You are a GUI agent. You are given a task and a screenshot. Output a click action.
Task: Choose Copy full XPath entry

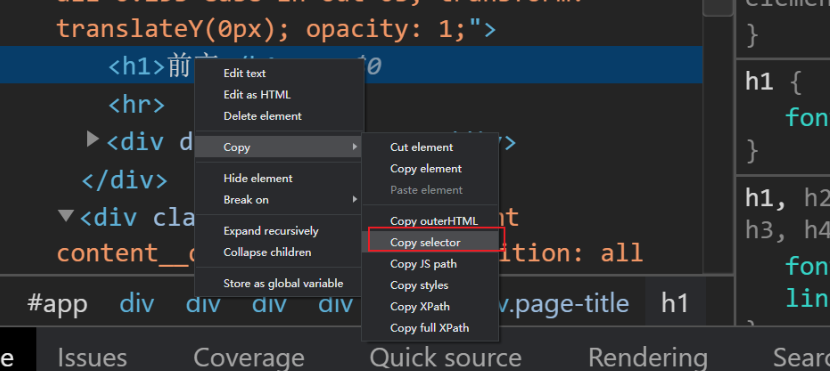pos(430,328)
